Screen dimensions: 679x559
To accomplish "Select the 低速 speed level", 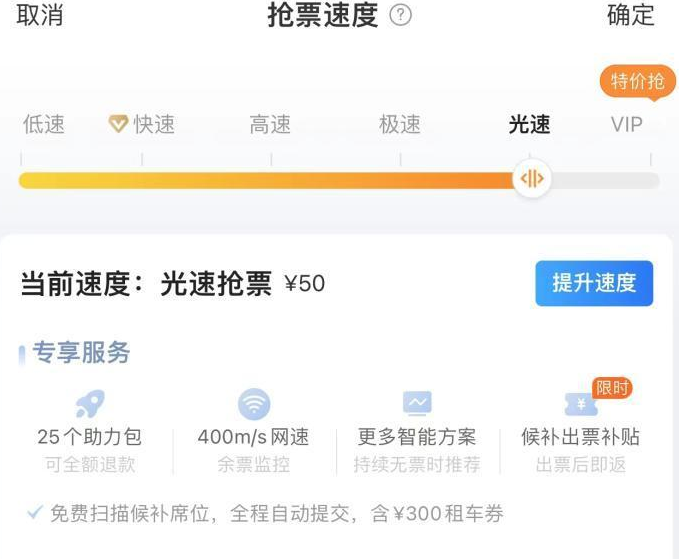I will pos(44,125).
